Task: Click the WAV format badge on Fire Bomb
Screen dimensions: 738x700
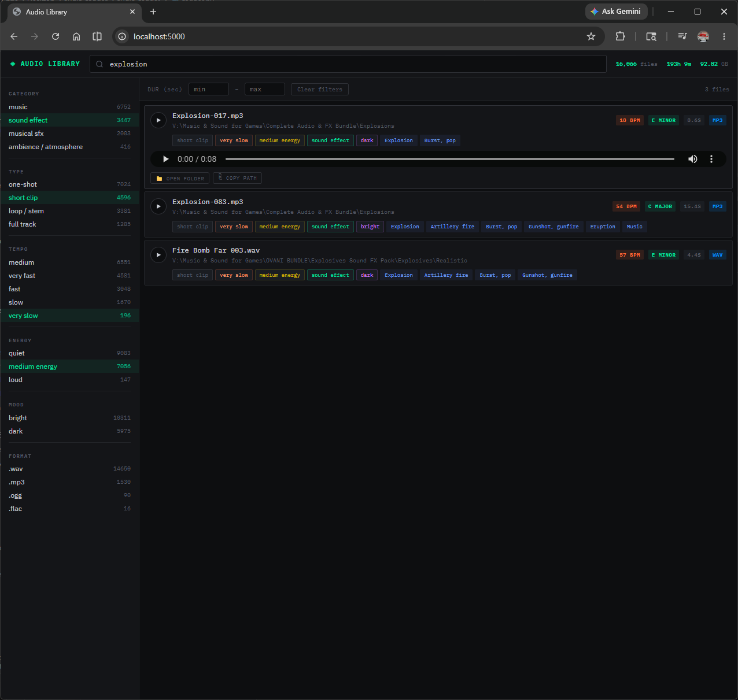Action: pos(718,255)
